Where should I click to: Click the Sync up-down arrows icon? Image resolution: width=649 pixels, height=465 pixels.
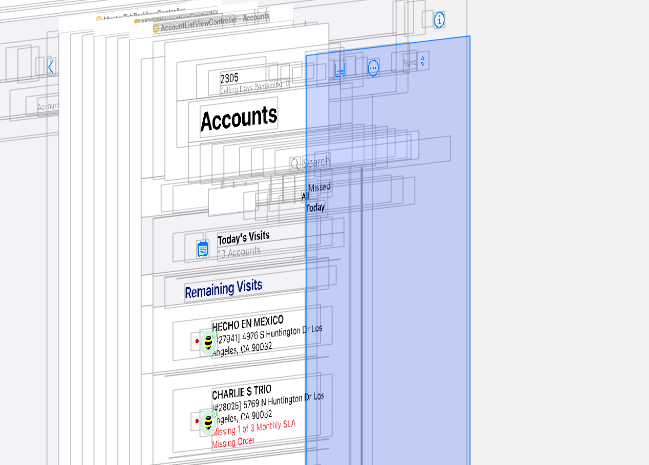click(x=423, y=61)
